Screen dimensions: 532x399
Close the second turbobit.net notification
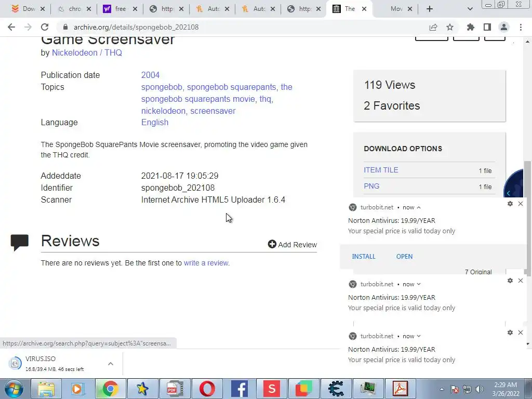coord(521,281)
